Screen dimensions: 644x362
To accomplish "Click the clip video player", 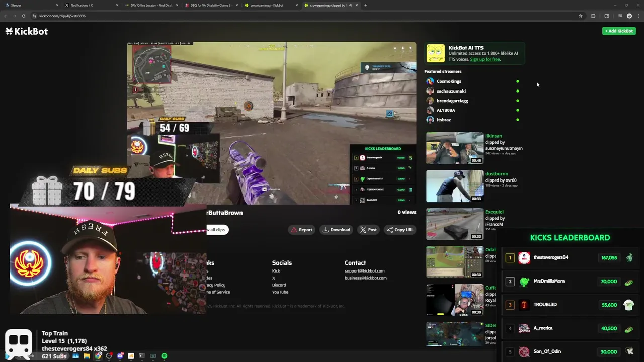I will (x=272, y=123).
